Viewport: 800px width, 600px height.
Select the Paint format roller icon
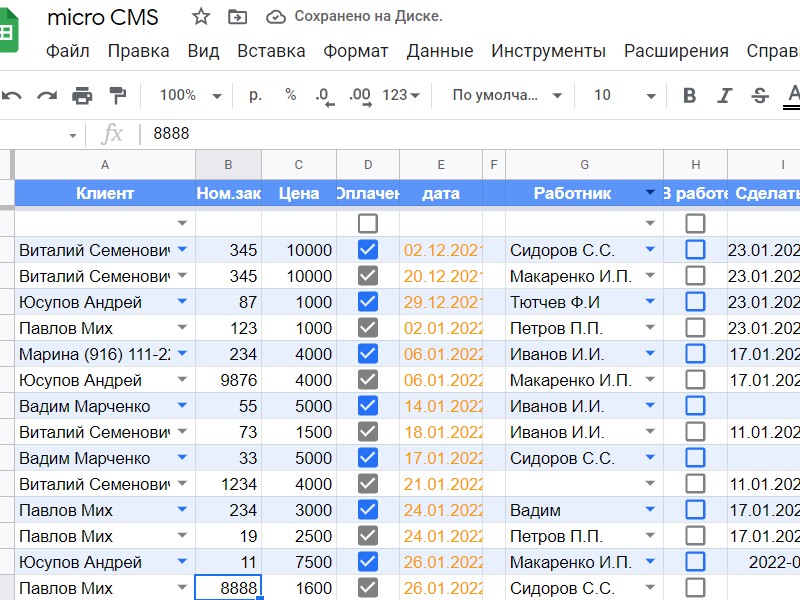[x=118, y=95]
